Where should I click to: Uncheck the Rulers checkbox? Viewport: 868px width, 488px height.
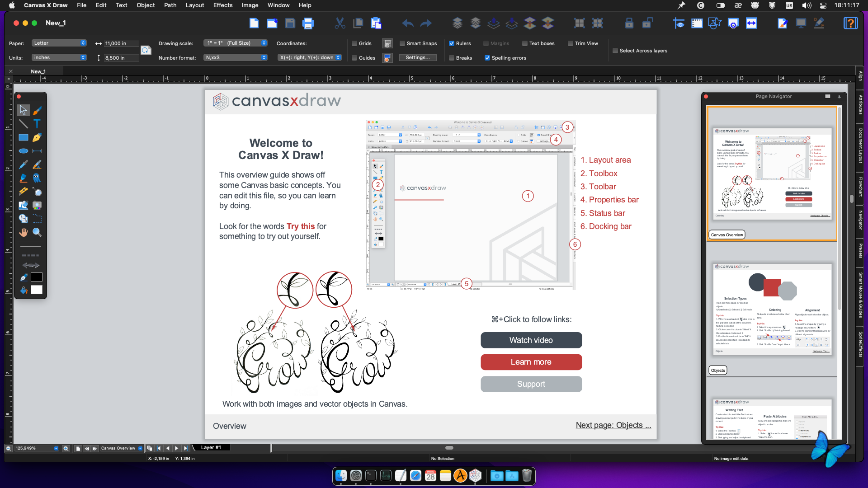tap(452, 43)
